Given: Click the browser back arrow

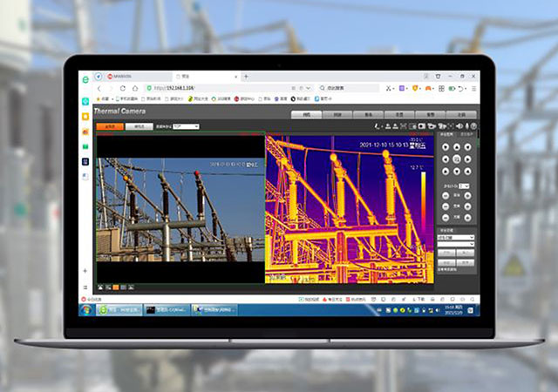Looking at the screenshot, I should (x=99, y=88).
